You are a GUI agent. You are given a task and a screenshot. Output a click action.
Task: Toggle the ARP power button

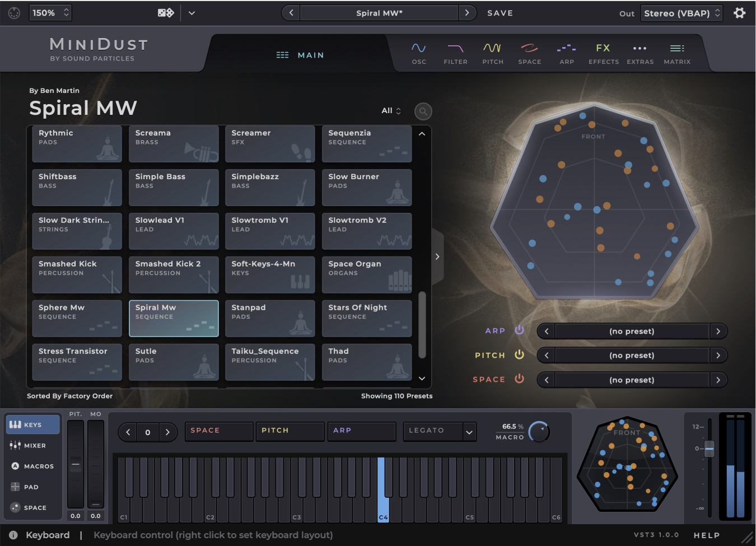pos(519,330)
